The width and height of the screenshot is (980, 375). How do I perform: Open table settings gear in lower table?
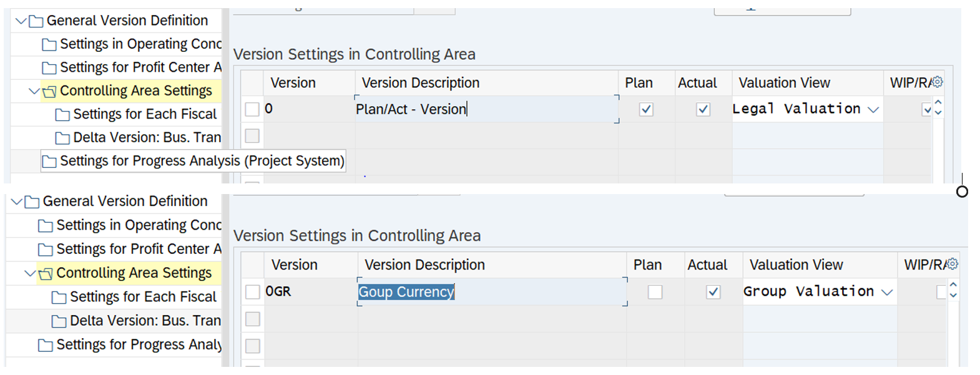click(x=952, y=264)
